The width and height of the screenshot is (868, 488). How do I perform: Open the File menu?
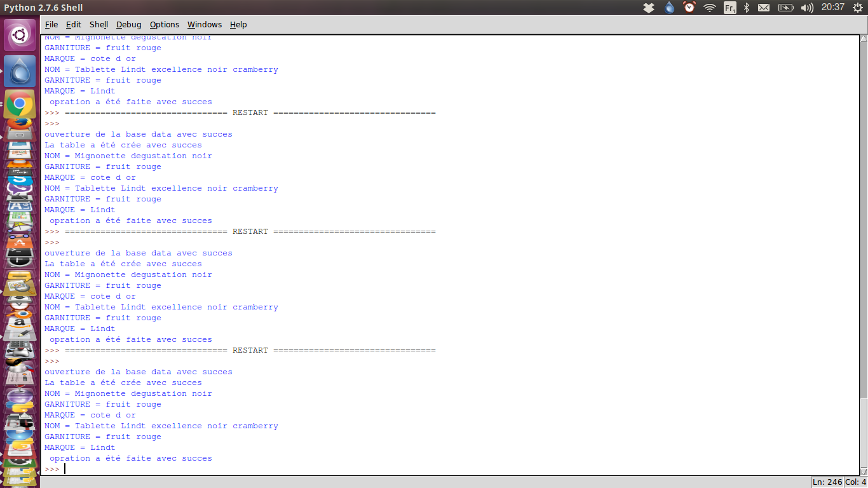(51, 25)
